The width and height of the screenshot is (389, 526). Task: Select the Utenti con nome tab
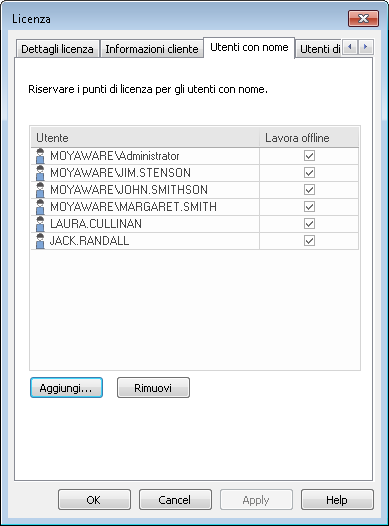[249, 47]
